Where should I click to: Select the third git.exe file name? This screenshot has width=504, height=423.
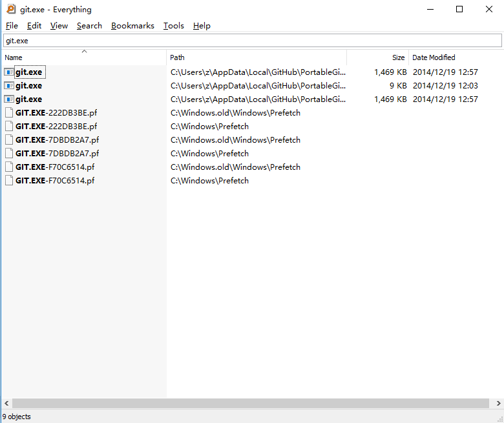(29, 99)
